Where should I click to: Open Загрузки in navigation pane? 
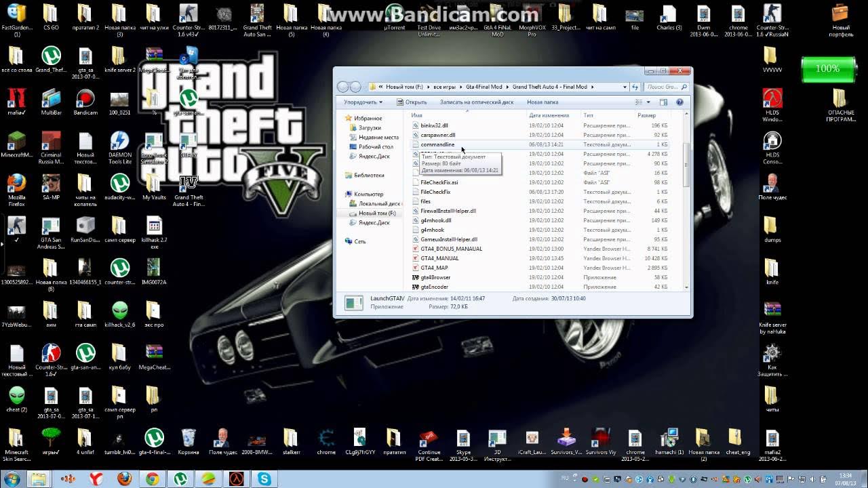(370, 127)
